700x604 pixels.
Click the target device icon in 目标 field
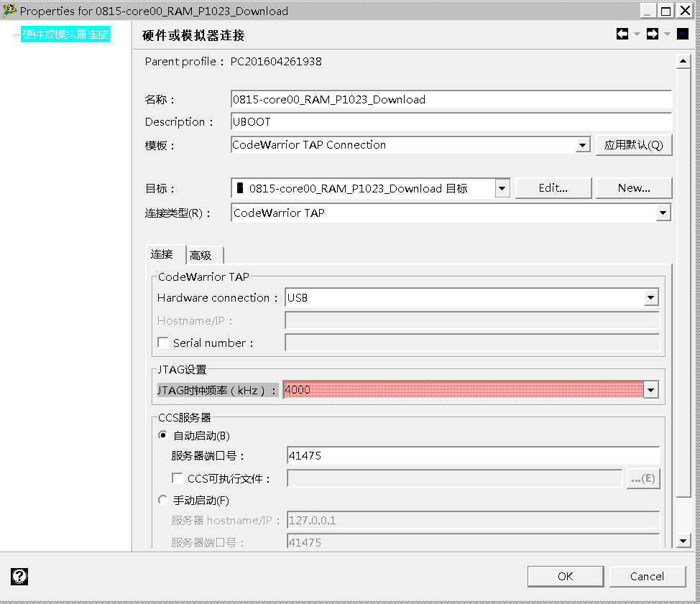coord(240,187)
